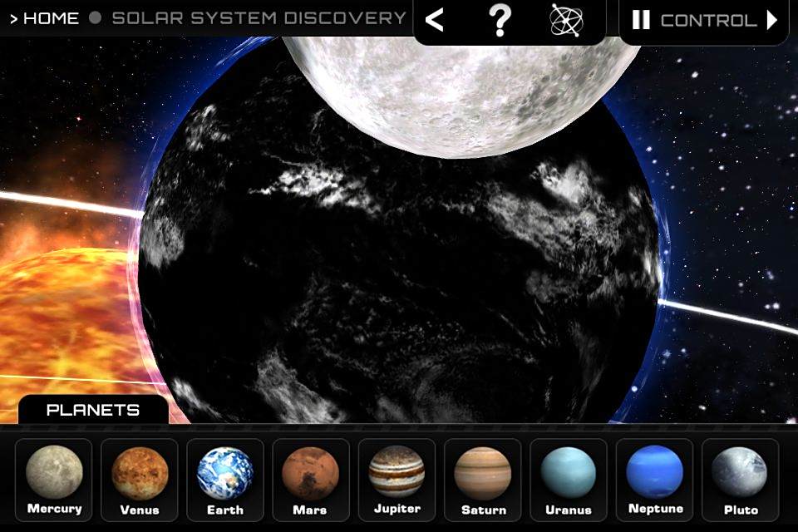Open the Control menu label
Screen dimensions: 798x532
tap(708, 21)
